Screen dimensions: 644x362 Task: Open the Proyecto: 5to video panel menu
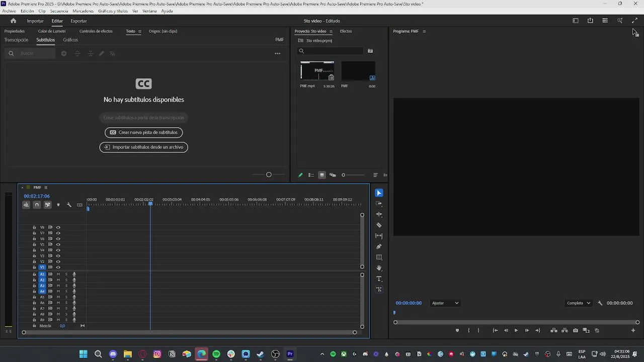(x=331, y=31)
